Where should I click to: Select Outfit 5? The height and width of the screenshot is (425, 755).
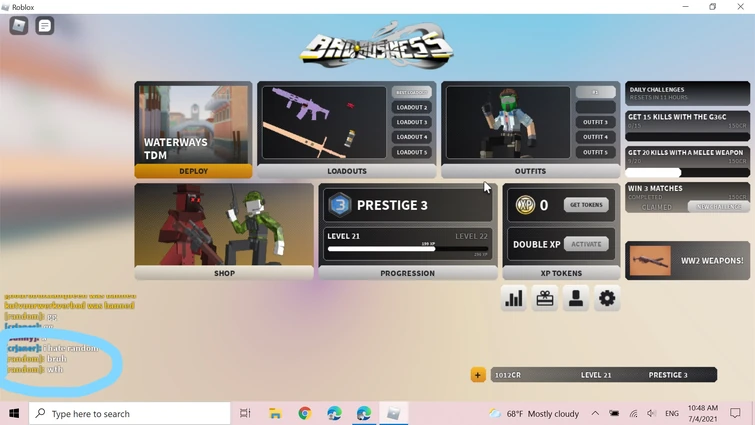[x=596, y=152]
